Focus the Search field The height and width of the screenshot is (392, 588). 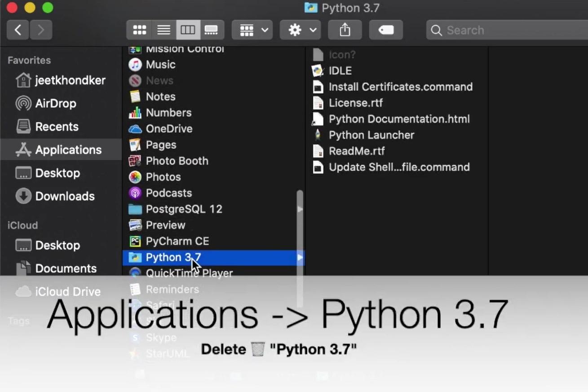[x=507, y=30]
